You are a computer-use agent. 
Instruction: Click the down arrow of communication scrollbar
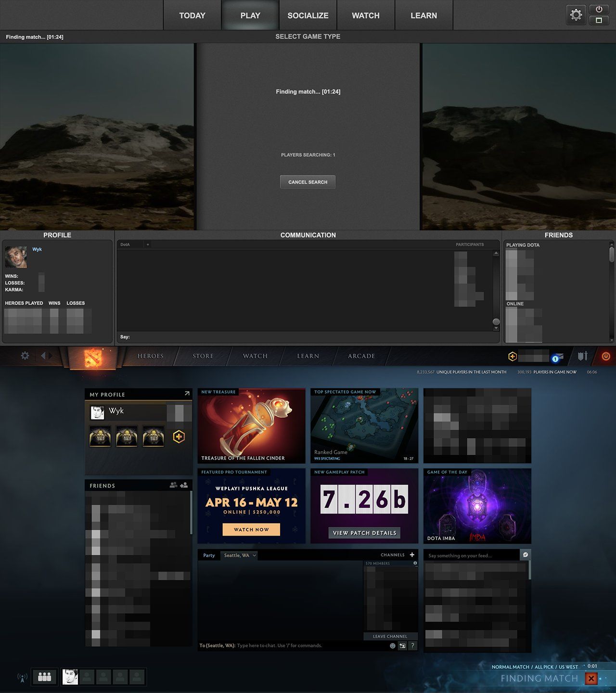point(496,329)
